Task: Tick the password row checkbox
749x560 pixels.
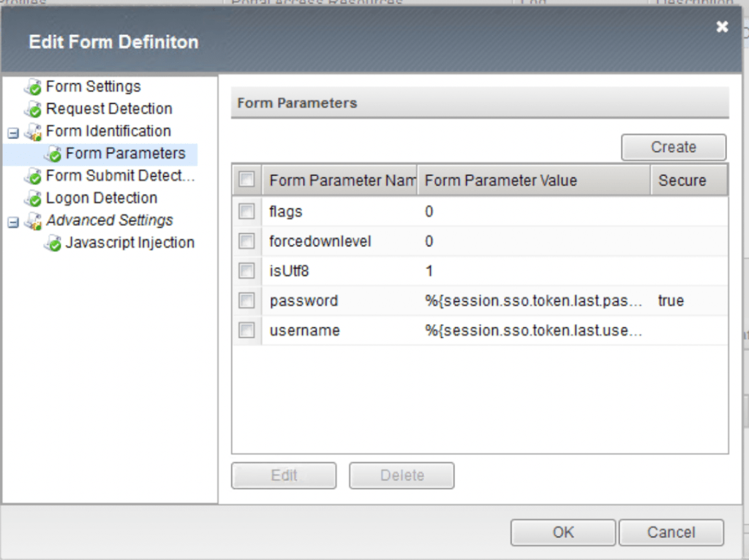Action: pyautogui.click(x=246, y=300)
